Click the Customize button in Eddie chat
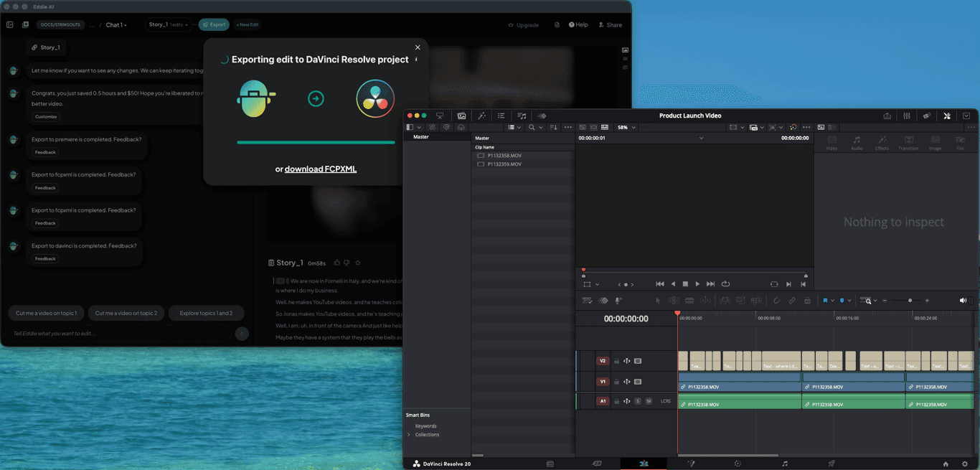Viewport: 980px width, 470px height. point(46,117)
